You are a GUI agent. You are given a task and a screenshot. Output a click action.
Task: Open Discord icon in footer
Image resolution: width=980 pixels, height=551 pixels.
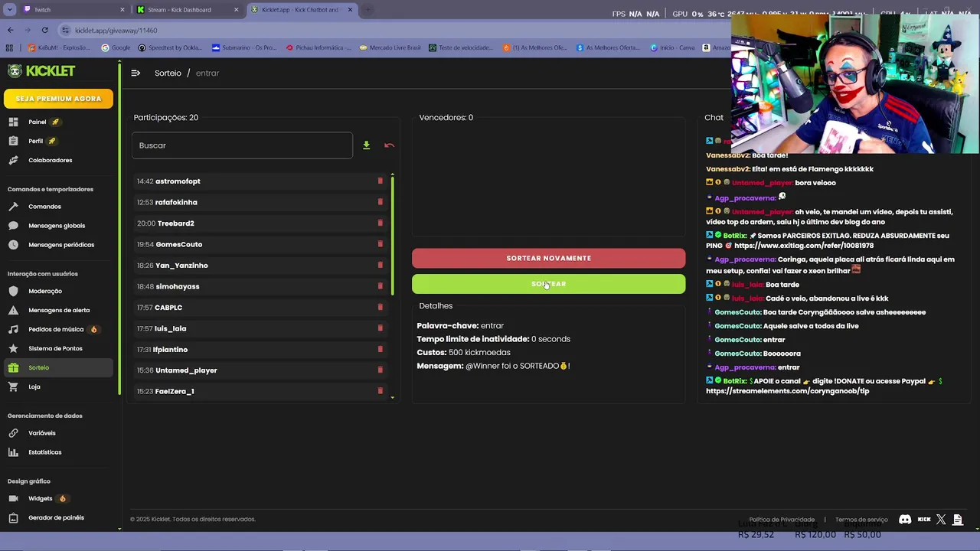[x=905, y=520]
